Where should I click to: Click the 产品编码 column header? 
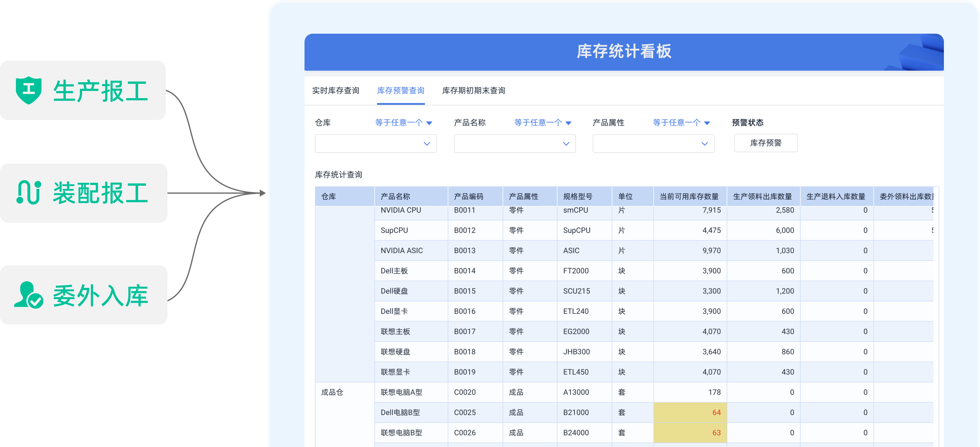point(468,196)
